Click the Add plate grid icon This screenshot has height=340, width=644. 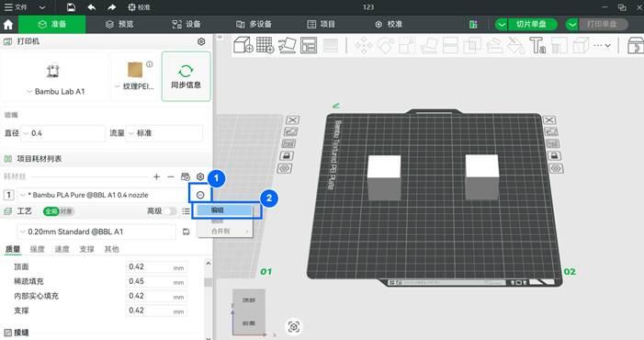pos(265,45)
